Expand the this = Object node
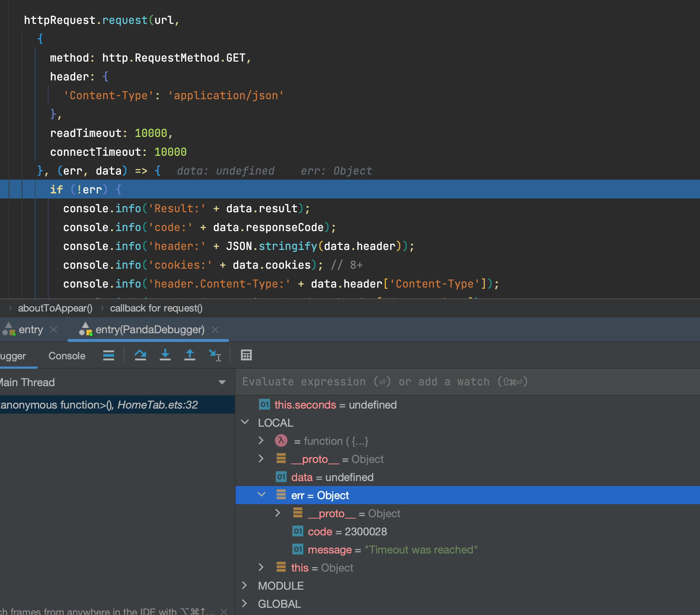This screenshot has width=700, height=615. click(261, 567)
